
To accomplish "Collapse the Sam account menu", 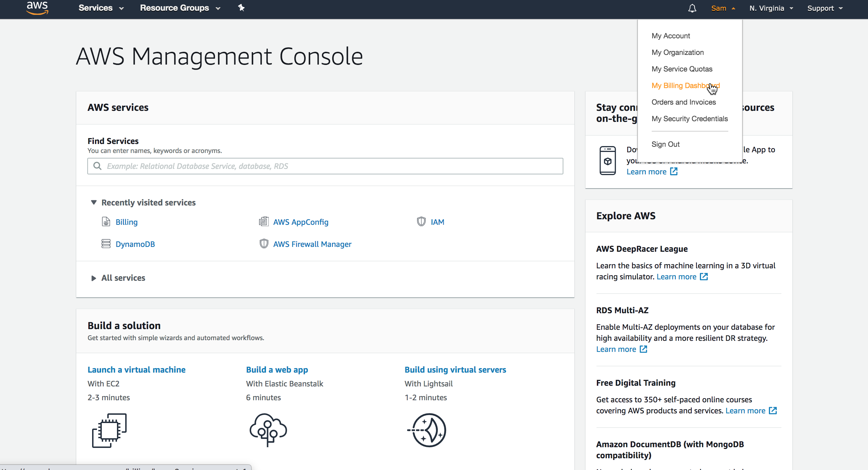I will [723, 8].
